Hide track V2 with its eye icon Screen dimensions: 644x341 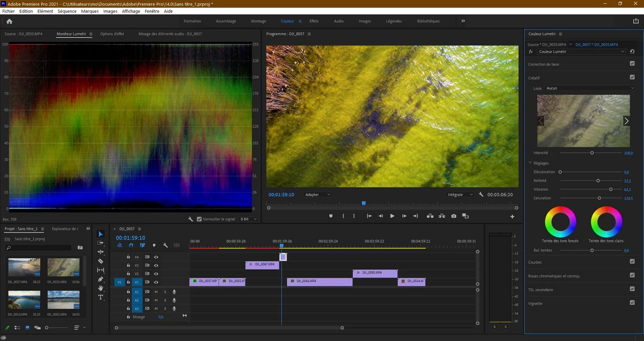pos(156,273)
